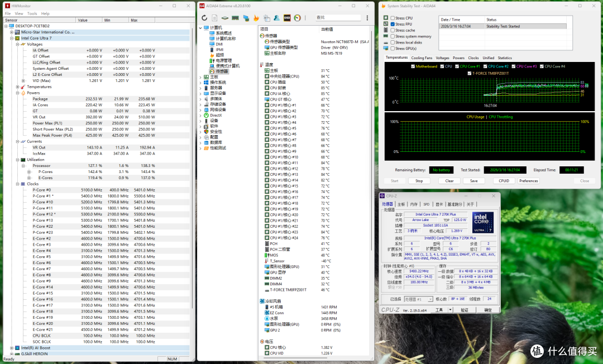
Task: Open the 内存 tab in CPU-Z
Action: click(x=414, y=204)
